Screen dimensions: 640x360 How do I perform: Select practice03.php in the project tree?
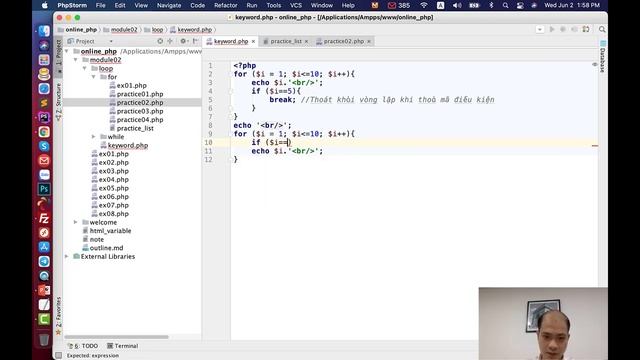click(x=140, y=111)
